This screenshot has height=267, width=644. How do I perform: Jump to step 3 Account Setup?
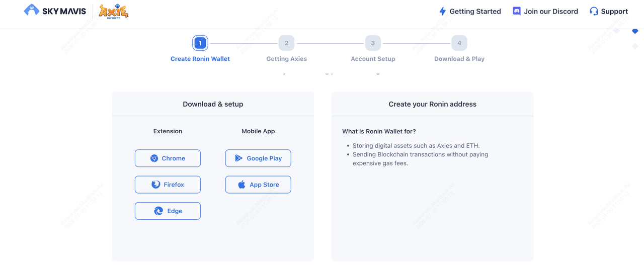point(373,43)
